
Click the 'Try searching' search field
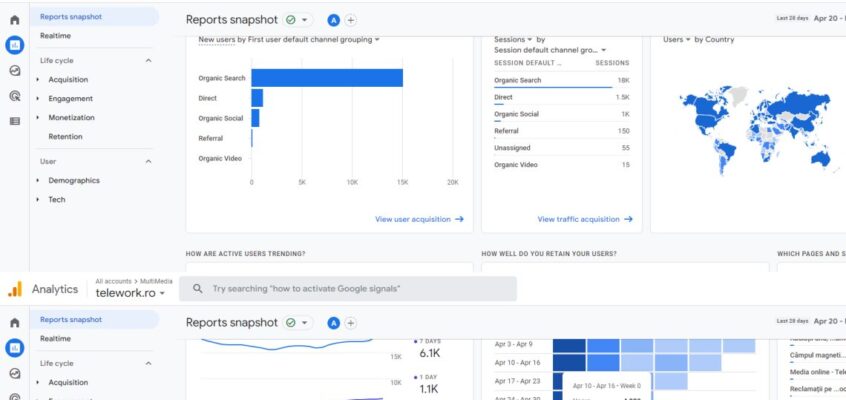pos(348,289)
